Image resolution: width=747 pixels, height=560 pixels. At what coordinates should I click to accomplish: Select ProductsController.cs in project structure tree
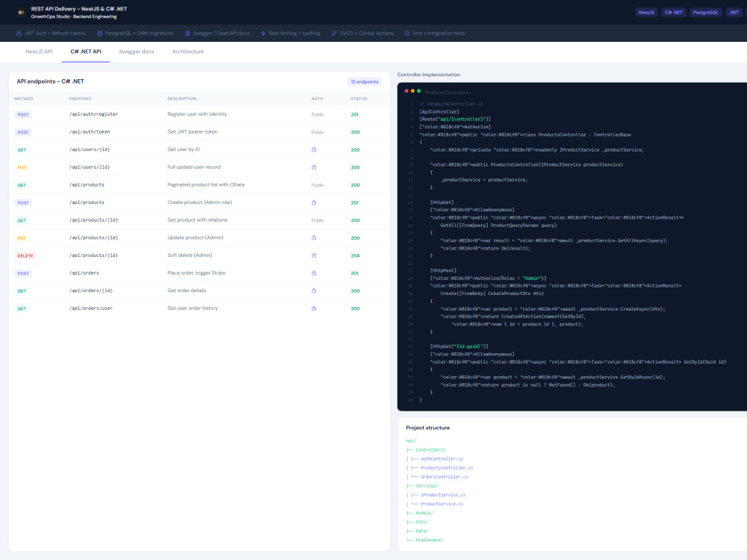tap(447, 468)
